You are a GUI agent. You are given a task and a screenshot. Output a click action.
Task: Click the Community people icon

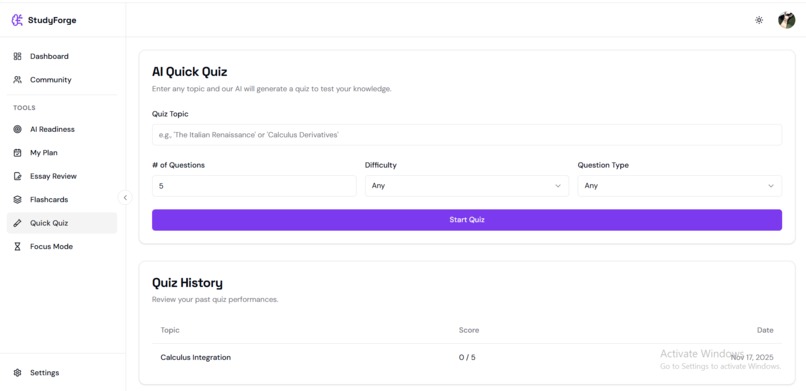[x=17, y=80]
